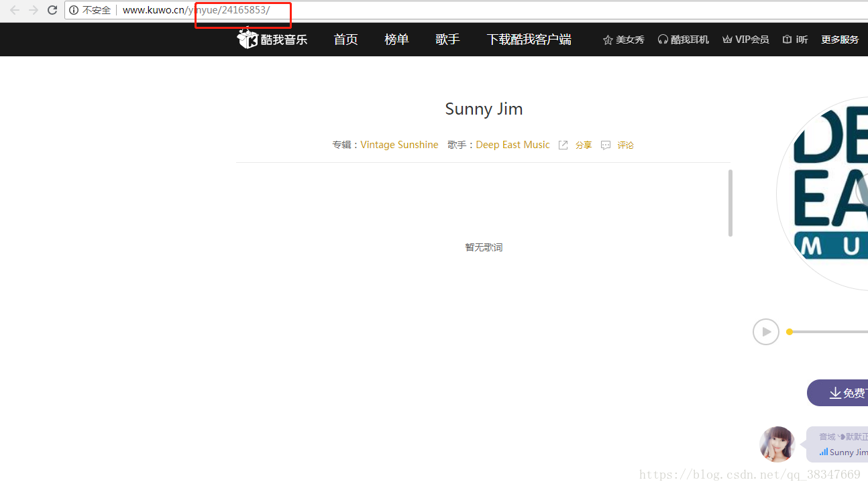This screenshot has width=868, height=488.
Task: Open the 首页 navigation tab
Action: 345,40
